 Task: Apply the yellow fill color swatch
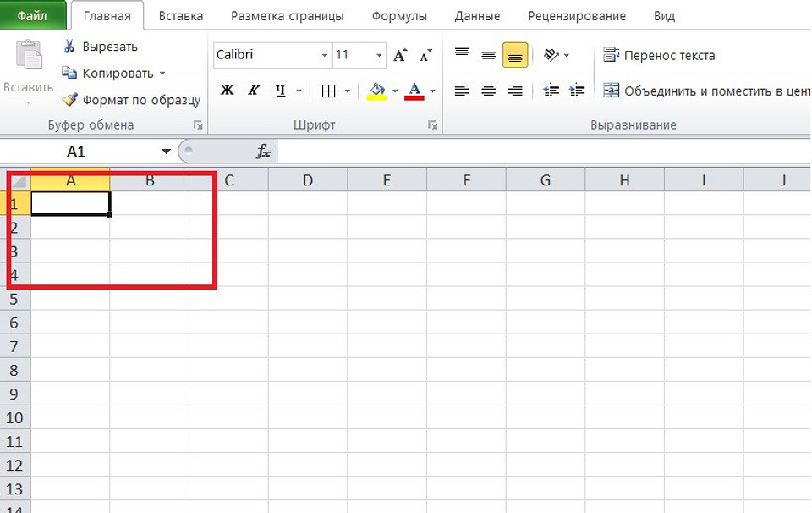tap(377, 91)
